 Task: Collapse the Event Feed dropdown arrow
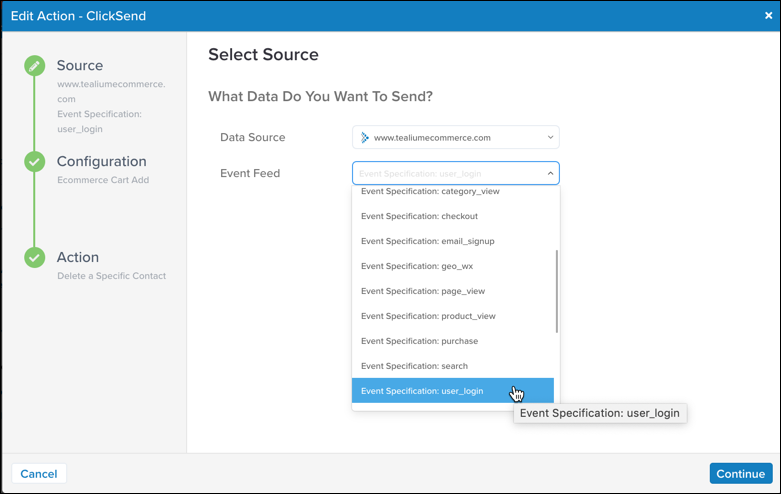pos(549,174)
